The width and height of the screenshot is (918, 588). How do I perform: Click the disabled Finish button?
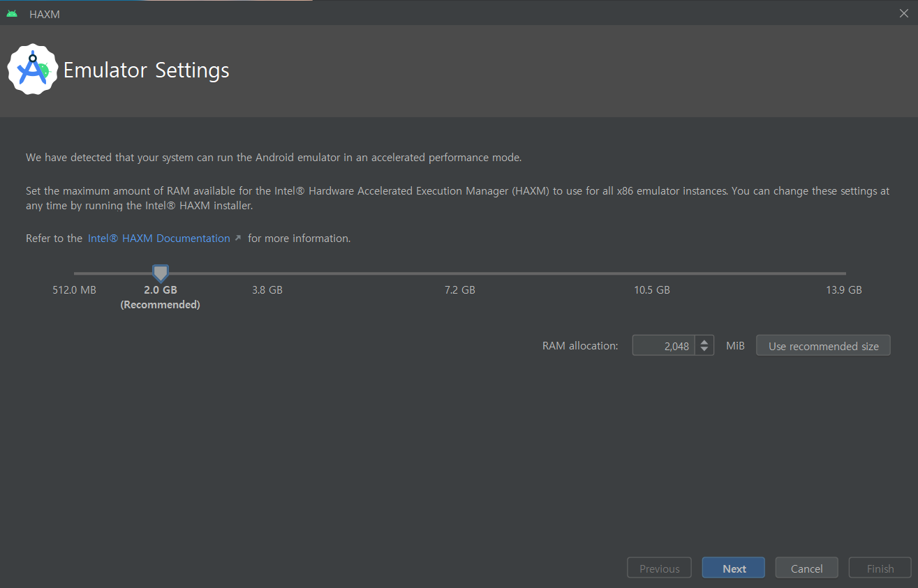(880, 568)
